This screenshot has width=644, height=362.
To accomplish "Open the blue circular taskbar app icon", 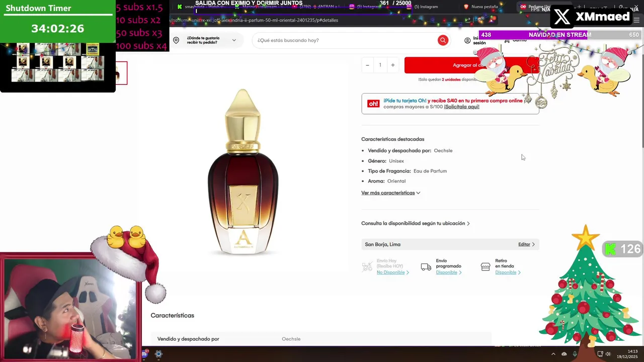I will tap(158, 354).
